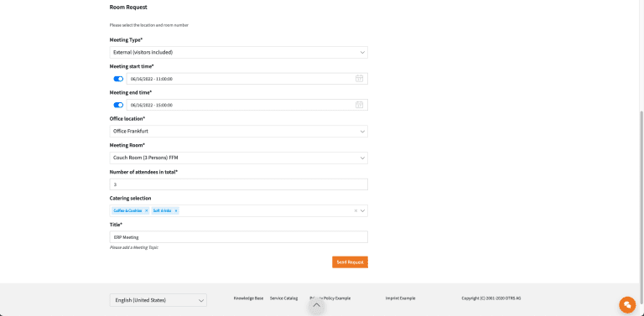Open the orange chat bubble widget
The image size is (644, 316).
[627, 304]
